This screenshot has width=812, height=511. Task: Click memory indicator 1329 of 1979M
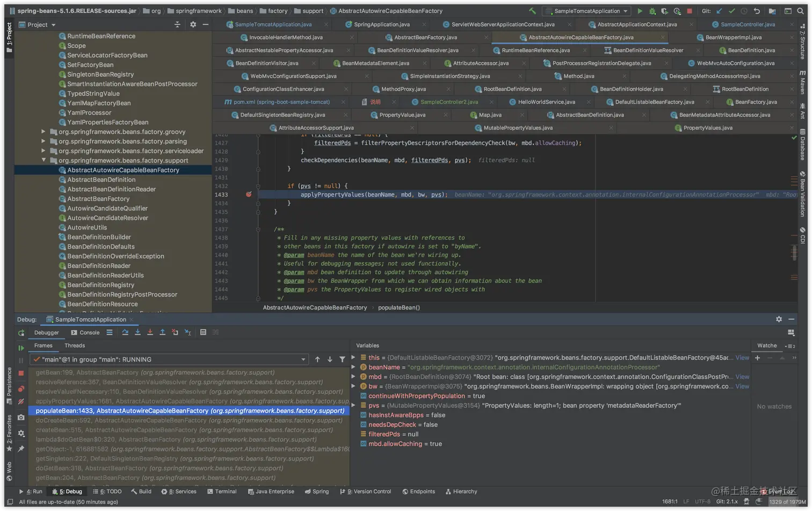[787, 502]
